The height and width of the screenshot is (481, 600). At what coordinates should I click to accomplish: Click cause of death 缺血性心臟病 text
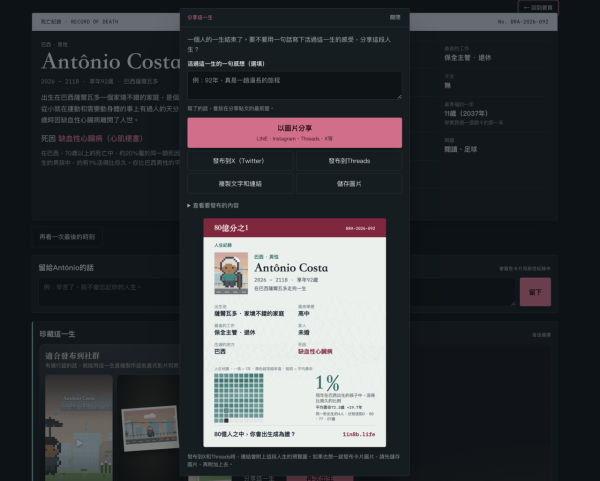pos(100,138)
